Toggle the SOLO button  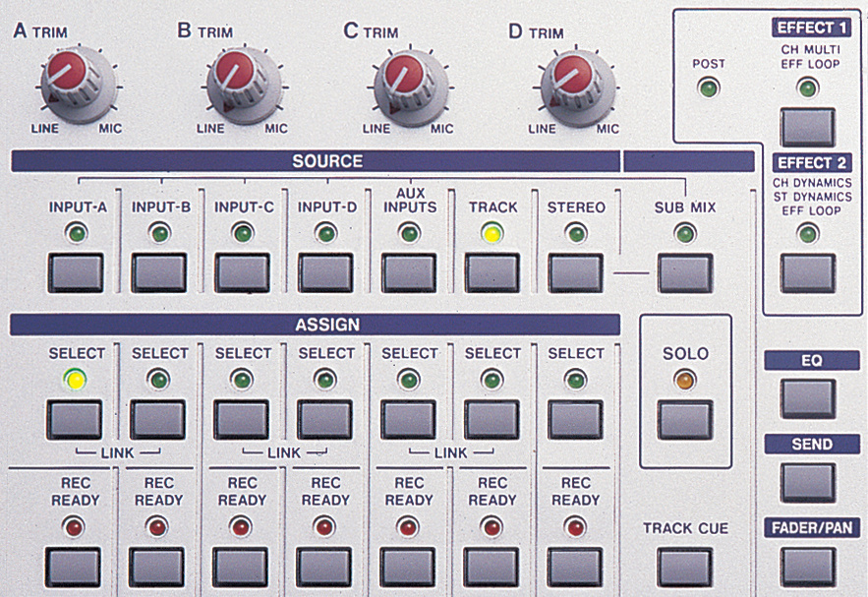pyautogui.click(x=685, y=420)
